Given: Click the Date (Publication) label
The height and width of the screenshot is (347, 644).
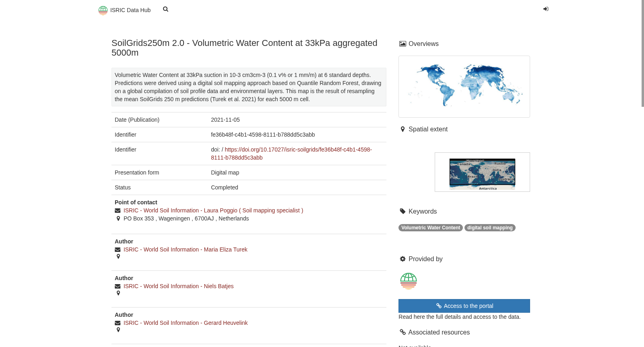Looking at the screenshot, I should pos(137,120).
